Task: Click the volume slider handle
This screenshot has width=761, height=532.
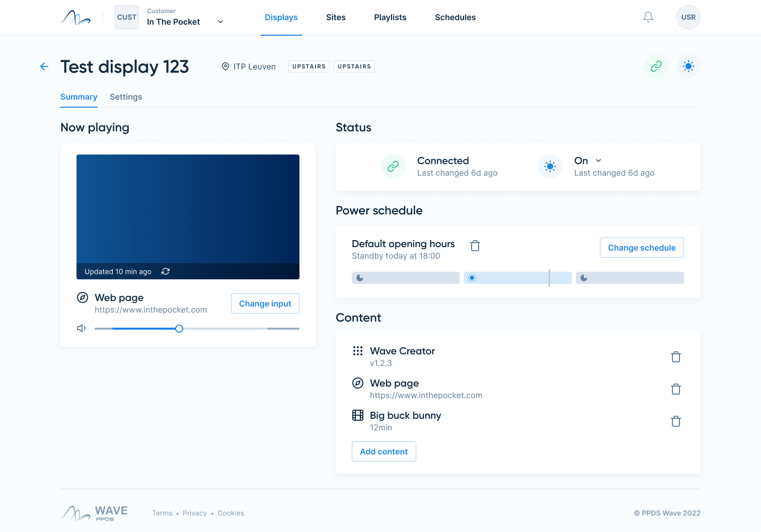Action: [179, 329]
